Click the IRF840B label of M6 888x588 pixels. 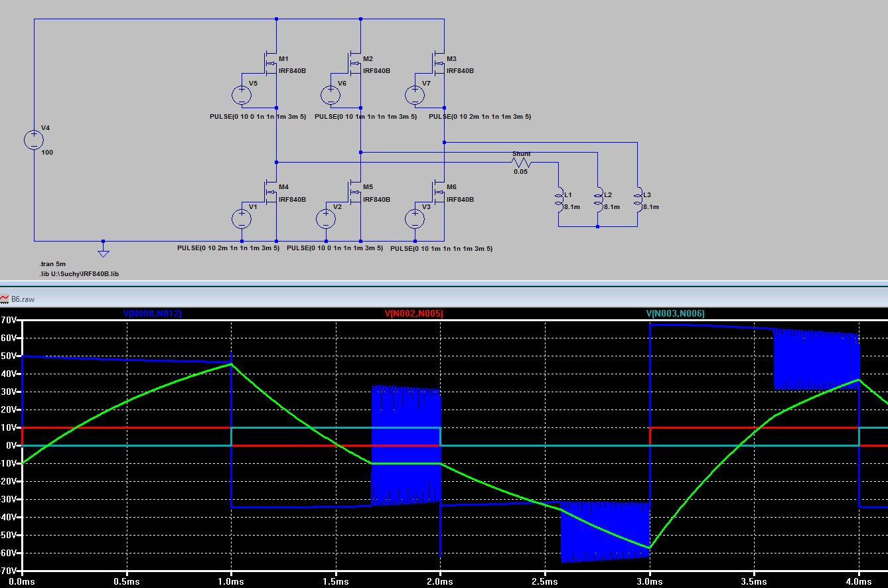tap(461, 199)
